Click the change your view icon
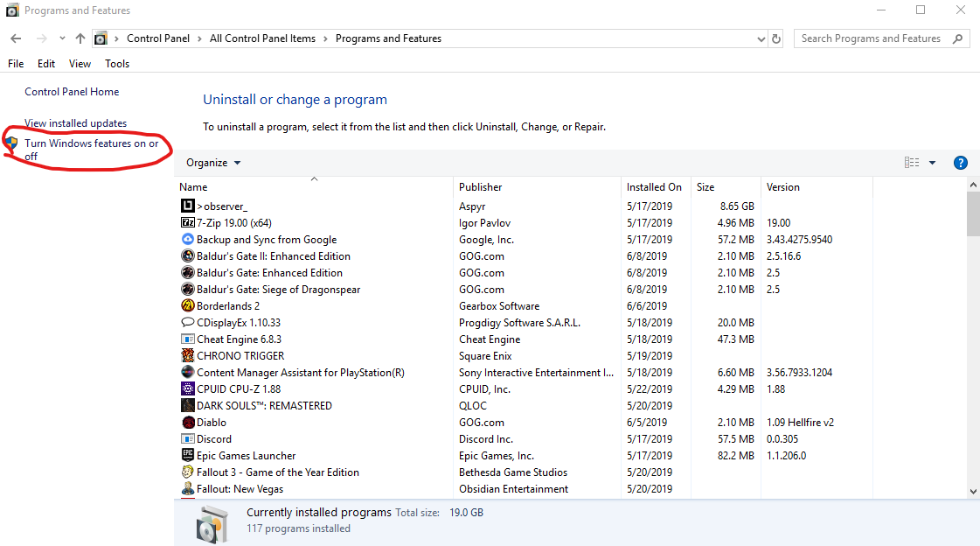Viewport: 980px width, 546px height. (x=912, y=163)
